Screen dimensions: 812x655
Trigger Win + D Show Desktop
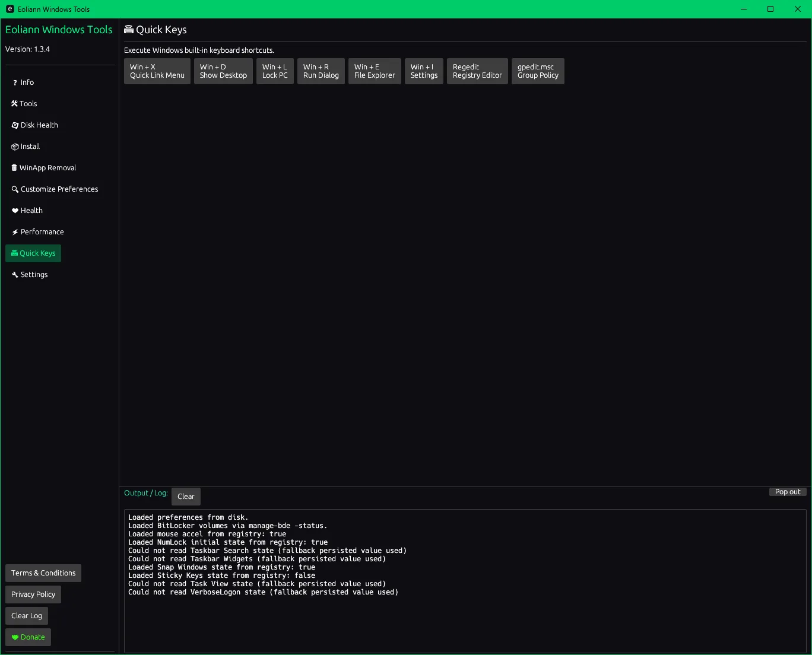pos(223,71)
